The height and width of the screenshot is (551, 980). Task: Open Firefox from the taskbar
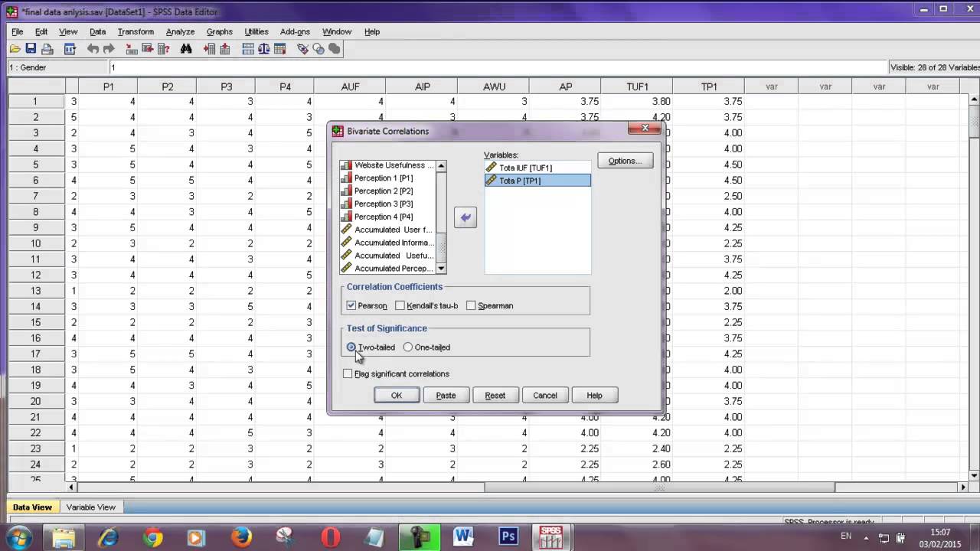tap(241, 536)
